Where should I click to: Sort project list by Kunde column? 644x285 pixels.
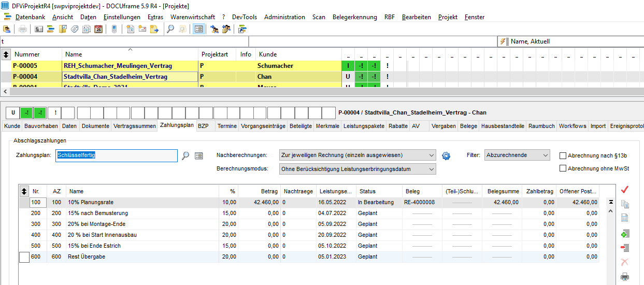coord(298,54)
